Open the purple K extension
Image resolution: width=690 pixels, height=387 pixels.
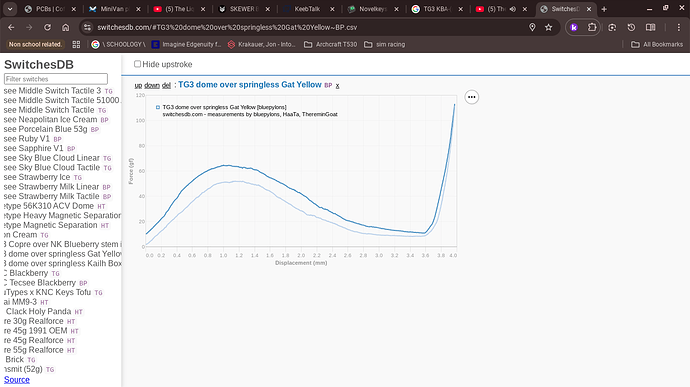(574, 27)
